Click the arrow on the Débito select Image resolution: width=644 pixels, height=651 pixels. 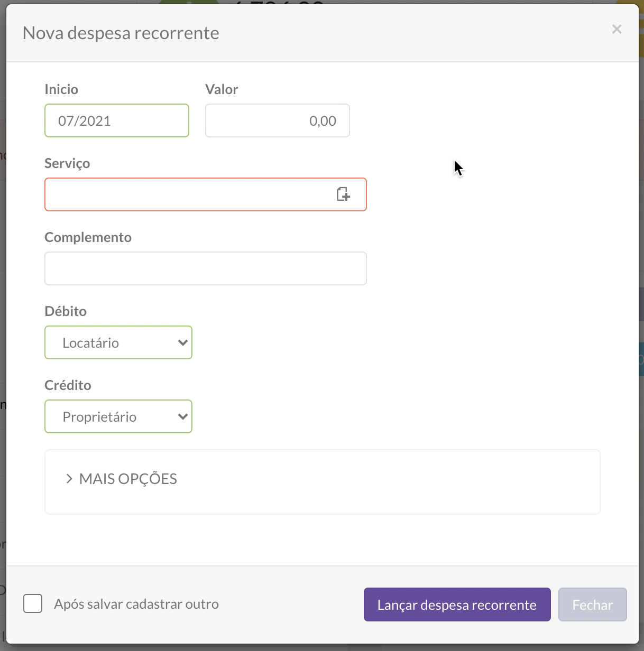click(183, 342)
